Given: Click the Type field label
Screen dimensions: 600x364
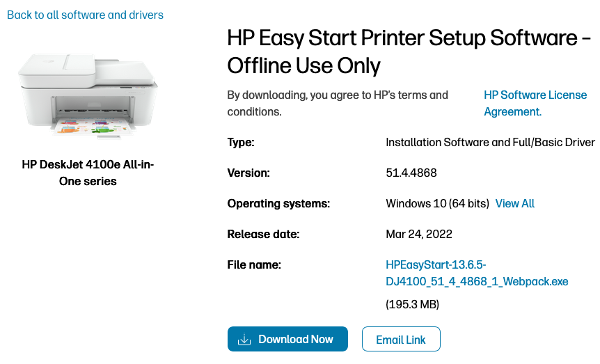Looking at the screenshot, I should (241, 143).
